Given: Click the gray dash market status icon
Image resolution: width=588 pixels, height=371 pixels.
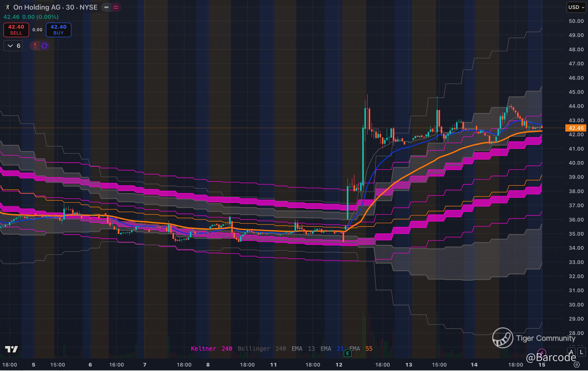Looking at the screenshot, I should 106,7.
